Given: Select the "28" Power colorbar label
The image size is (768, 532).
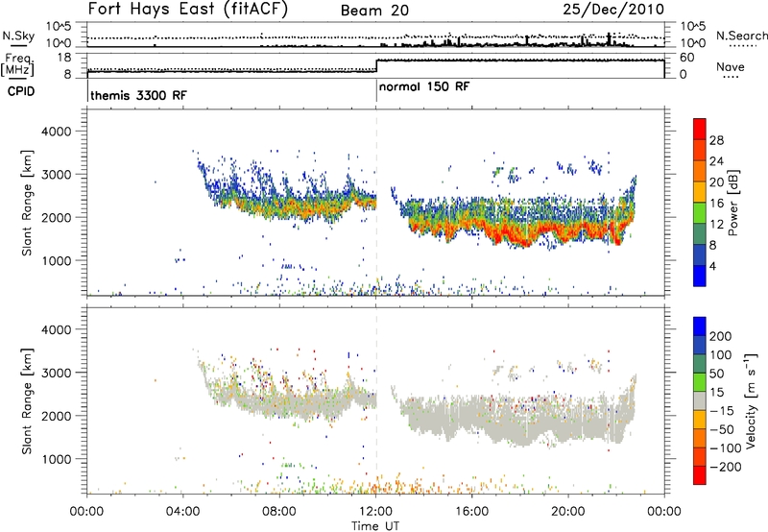Looking at the screenshot, I should click(x=716, y=140).
